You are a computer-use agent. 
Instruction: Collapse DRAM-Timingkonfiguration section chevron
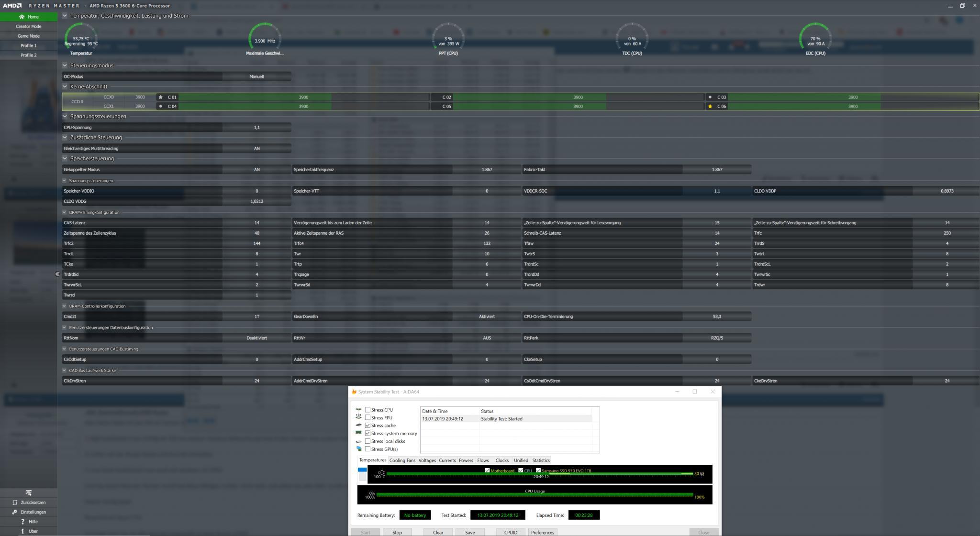click(65, 212)
